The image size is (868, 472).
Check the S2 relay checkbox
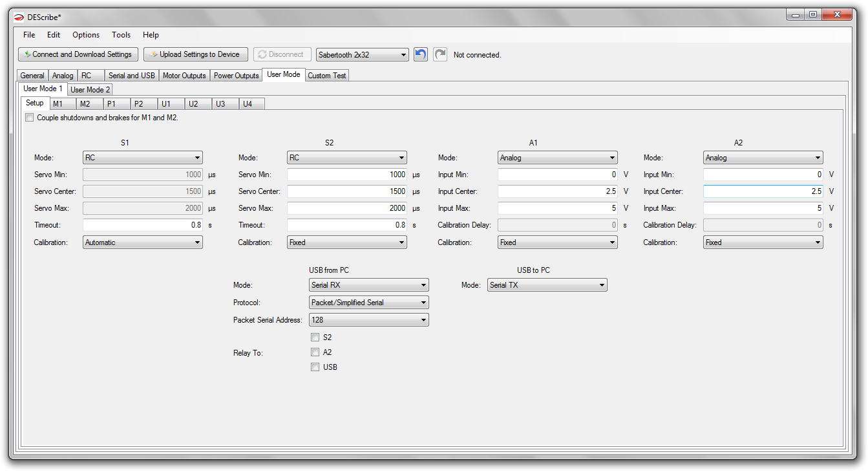coord(315,338)
